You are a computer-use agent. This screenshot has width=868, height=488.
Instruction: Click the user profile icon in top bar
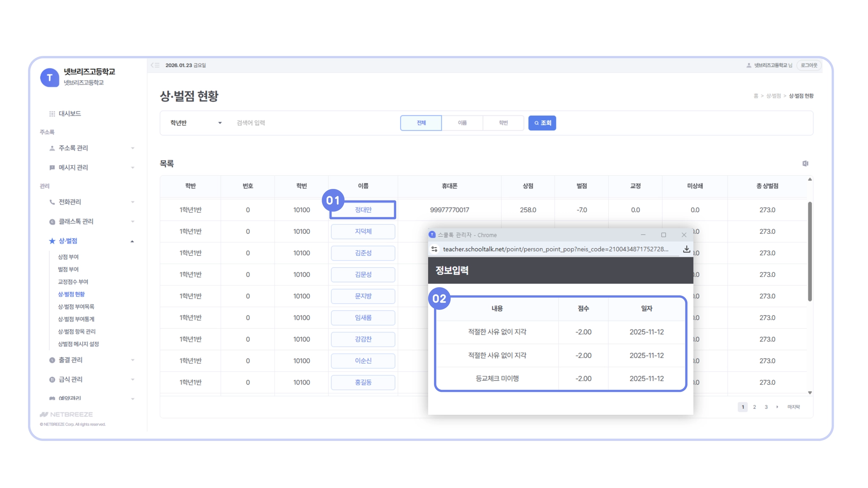748,65
